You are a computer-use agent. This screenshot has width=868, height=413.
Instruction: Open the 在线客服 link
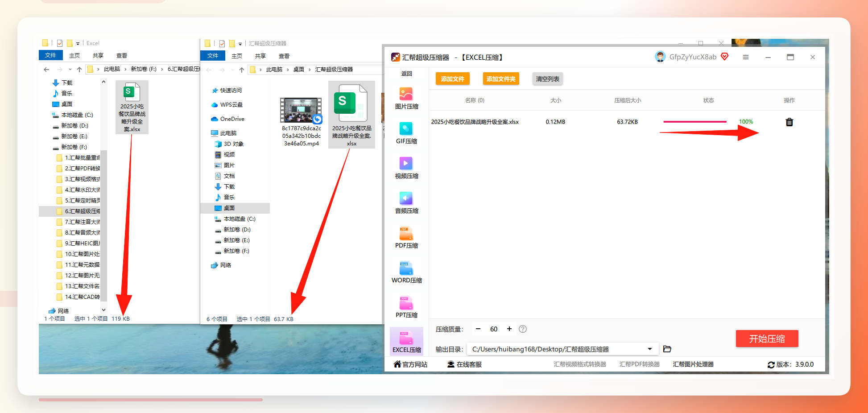pos(464,364)
